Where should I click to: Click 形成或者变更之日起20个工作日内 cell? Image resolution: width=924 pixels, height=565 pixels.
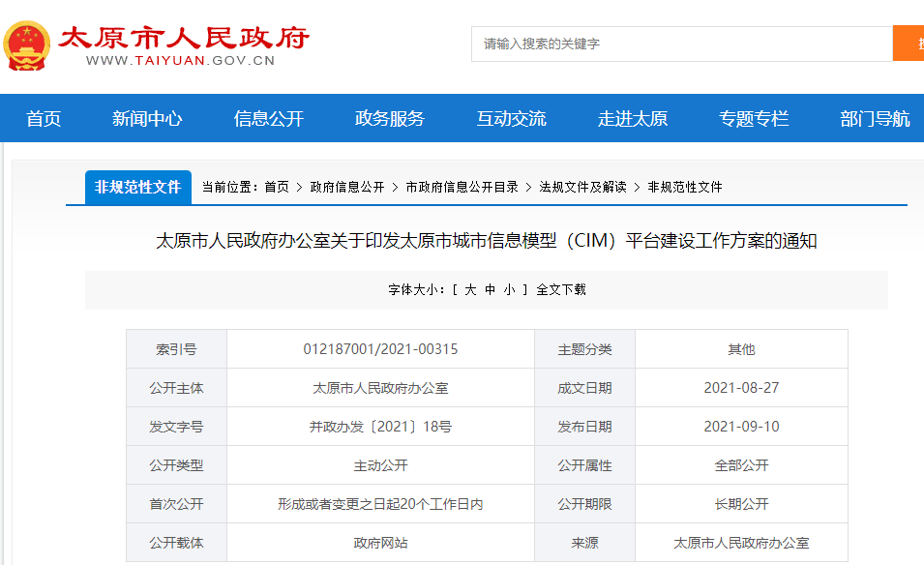pos(380,504)
